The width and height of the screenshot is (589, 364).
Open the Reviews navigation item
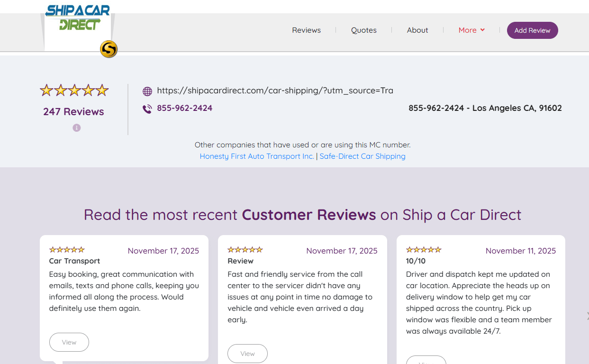point(306,30)
